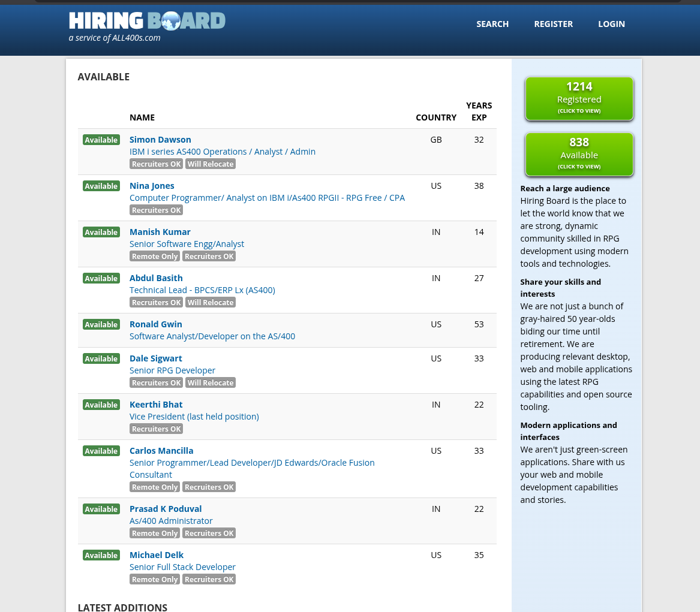The width and height of the screenshot is (700, 612).
Task: Open Ronald Gwin's profile
Action: [x=156, y=324]
